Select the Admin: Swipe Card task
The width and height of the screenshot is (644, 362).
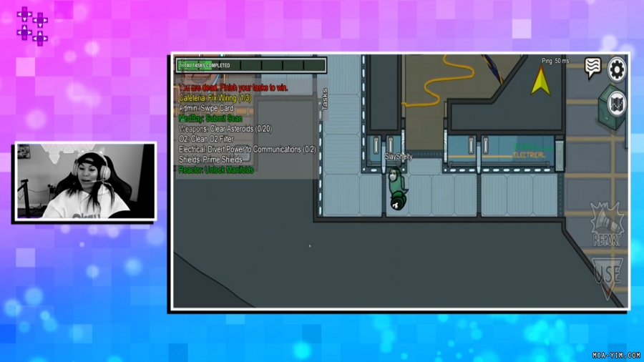206,108
